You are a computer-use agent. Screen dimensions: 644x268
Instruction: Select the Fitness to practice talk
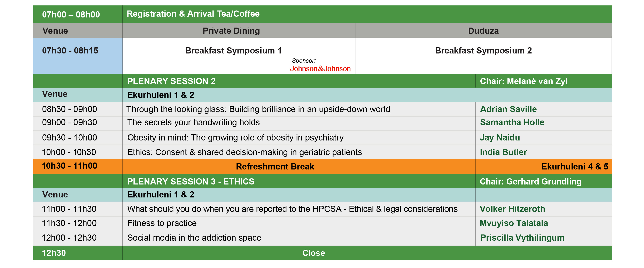[162, 223]
